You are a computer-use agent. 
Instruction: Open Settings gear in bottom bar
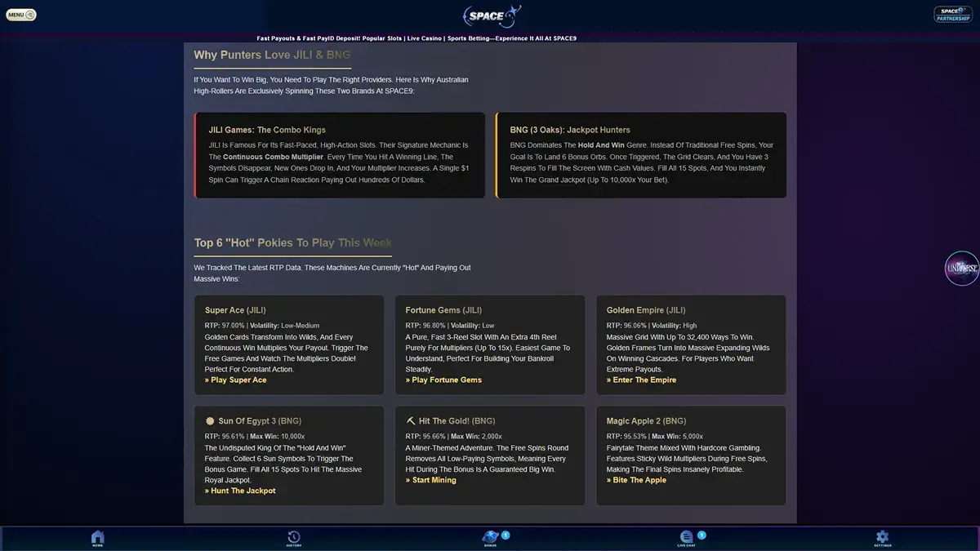click(x=882, y=538)
